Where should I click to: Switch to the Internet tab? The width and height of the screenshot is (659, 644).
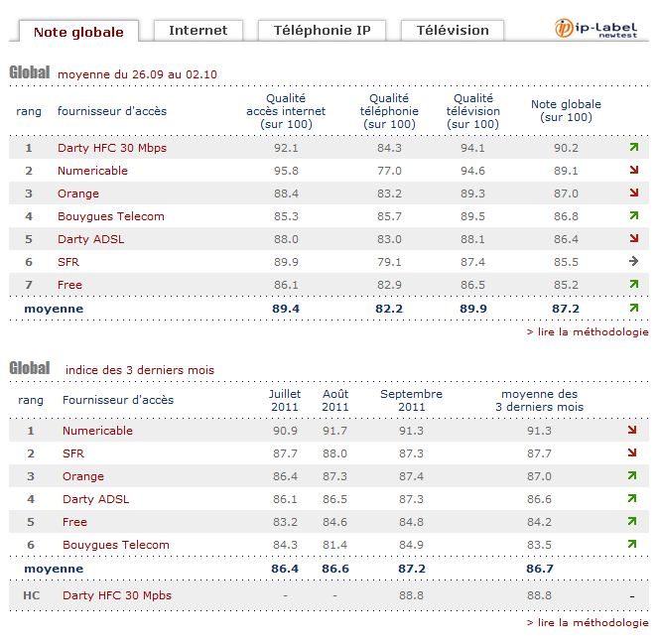198,31
